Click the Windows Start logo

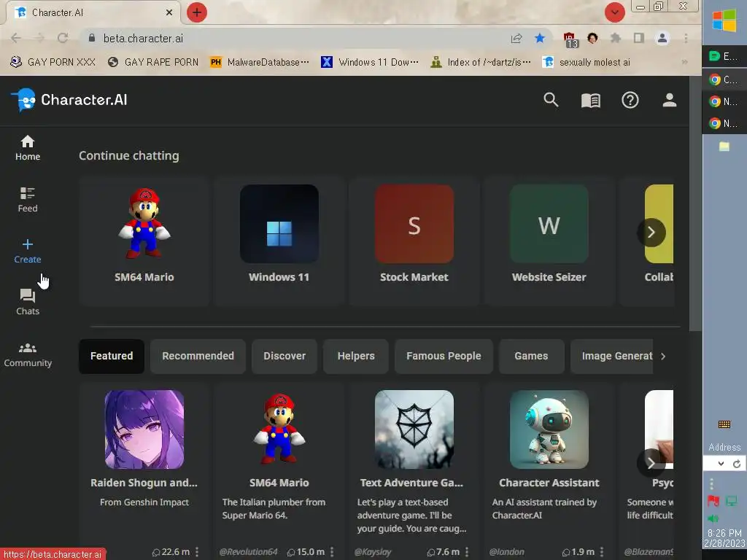(x=724, y=21)
